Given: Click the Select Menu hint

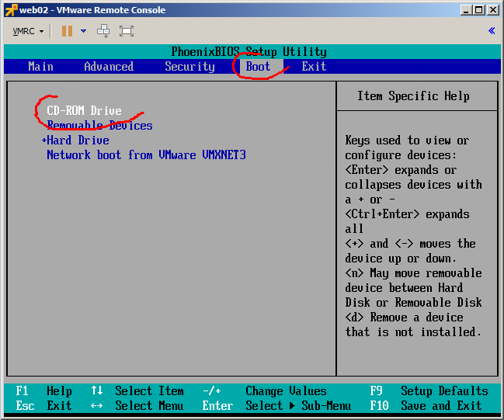Looking at the screenshot, I should tap(137, 405).
